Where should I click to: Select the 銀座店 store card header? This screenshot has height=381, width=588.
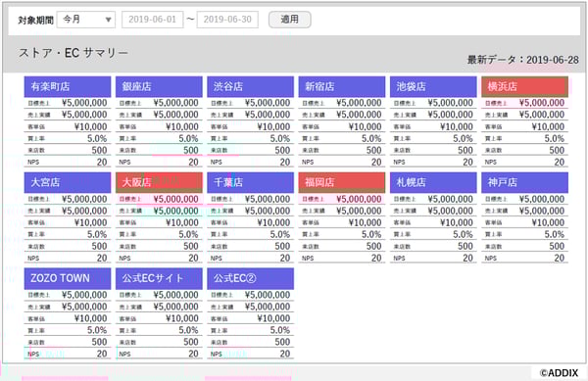coord(159,86)
